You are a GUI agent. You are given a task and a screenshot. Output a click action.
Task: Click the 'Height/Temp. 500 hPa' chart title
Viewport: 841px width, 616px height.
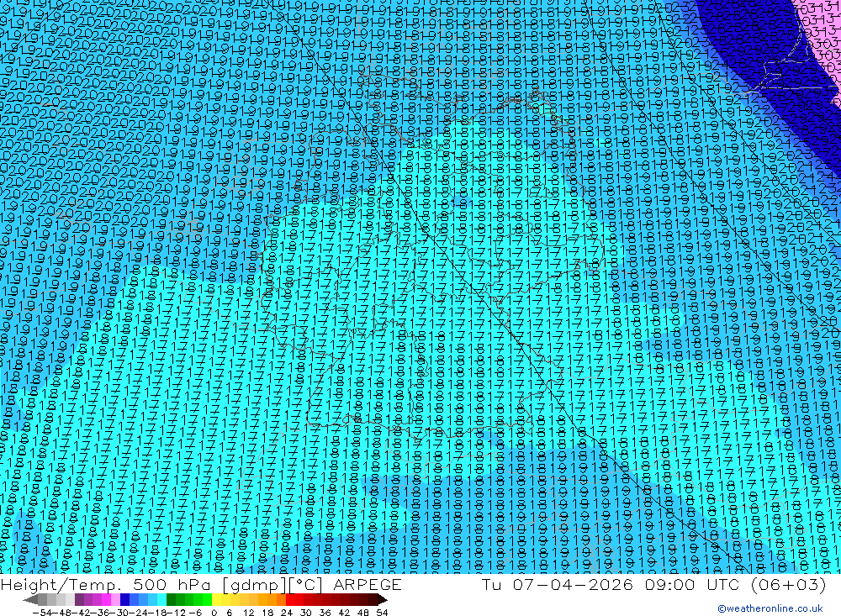[x=107, y=586]
